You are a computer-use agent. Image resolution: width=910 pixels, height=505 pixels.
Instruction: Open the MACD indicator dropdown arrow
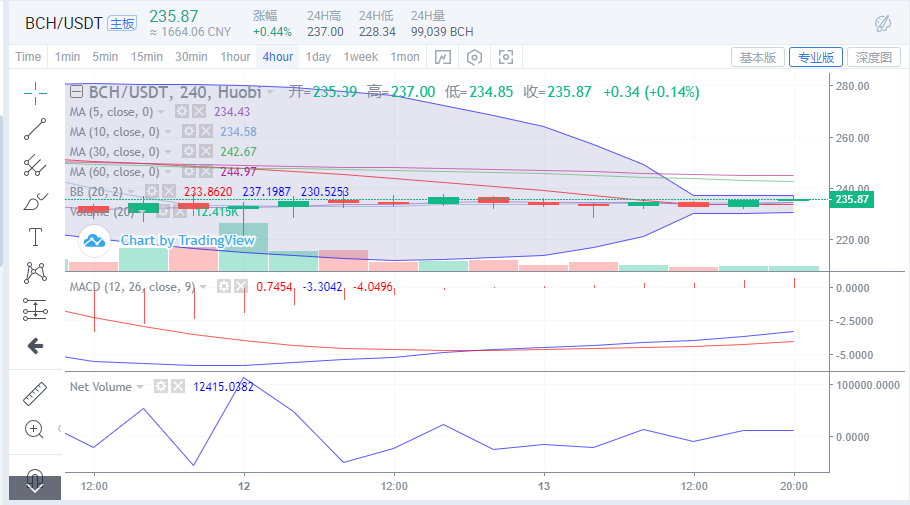(204, 287)
